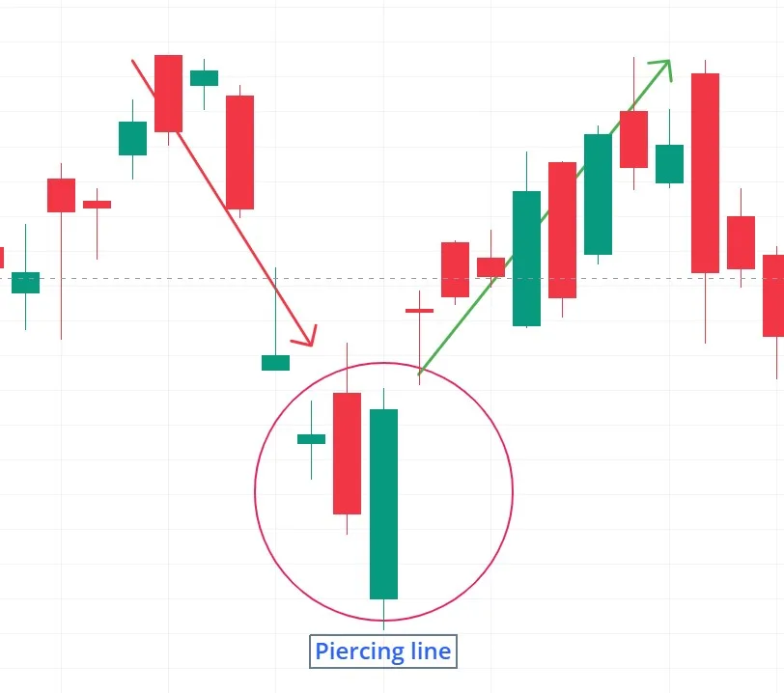This screenshot has width=784, height=693.
Task: Click the red candle cut off at the chart's edge
Action: [x=773, y=296]
